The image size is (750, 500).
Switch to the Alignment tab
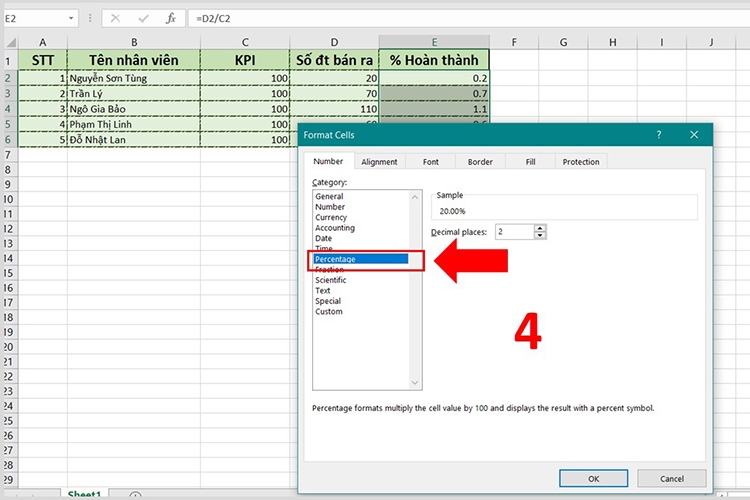click(379, 162)
